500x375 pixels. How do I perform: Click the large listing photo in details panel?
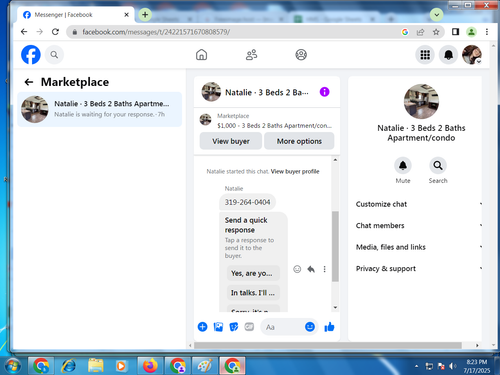click(421, 101)
